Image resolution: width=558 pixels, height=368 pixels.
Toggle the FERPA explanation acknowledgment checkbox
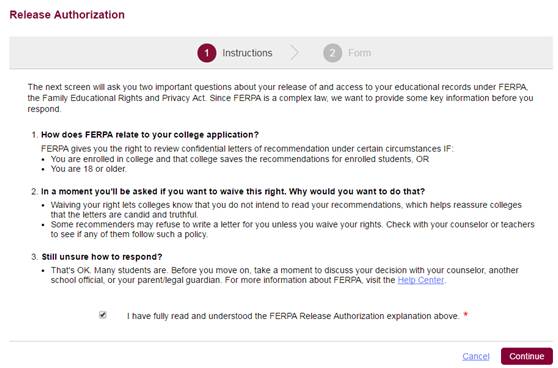[x=102, y=315]
